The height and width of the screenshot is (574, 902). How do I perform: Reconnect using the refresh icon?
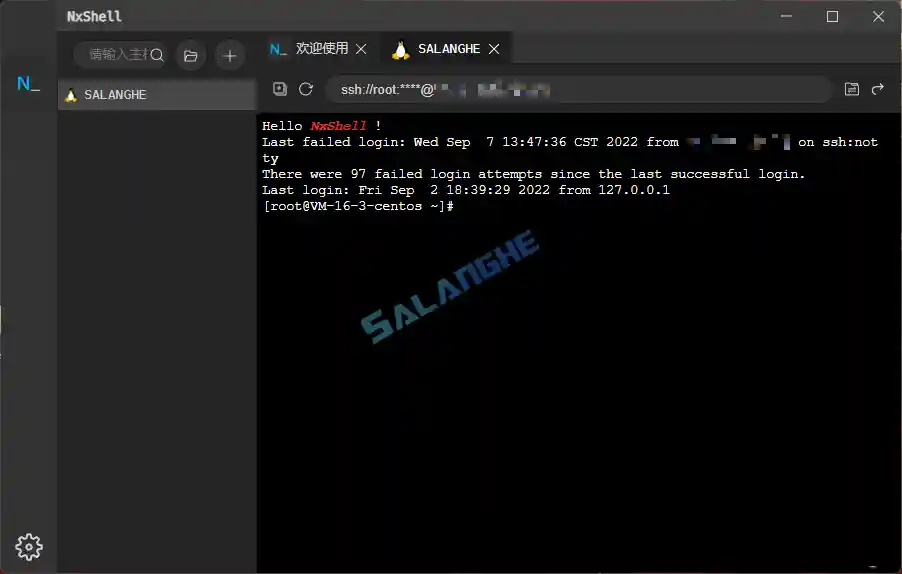tap(306, 89)
